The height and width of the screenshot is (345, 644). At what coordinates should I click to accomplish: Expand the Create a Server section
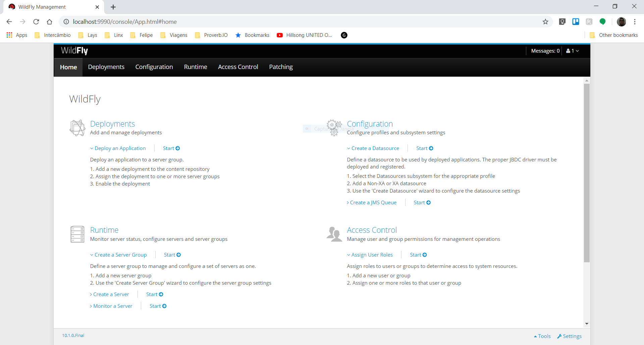(x=109, y=294)
